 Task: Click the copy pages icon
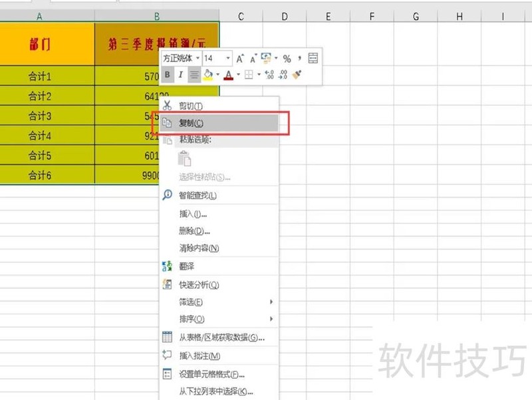coord(167,122)
